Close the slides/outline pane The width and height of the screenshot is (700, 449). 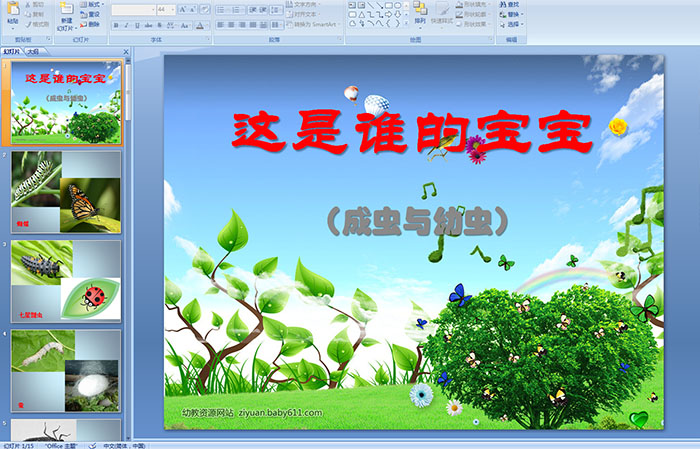point(126,52)
